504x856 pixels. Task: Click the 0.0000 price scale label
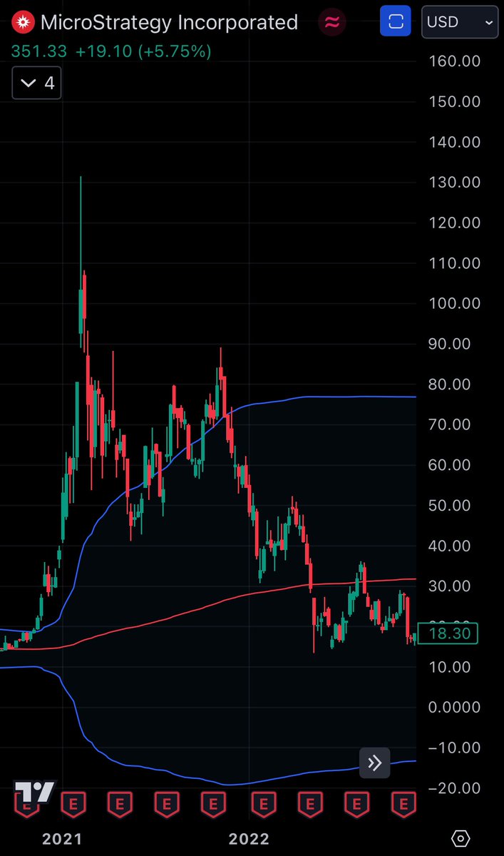coord(455,708)
